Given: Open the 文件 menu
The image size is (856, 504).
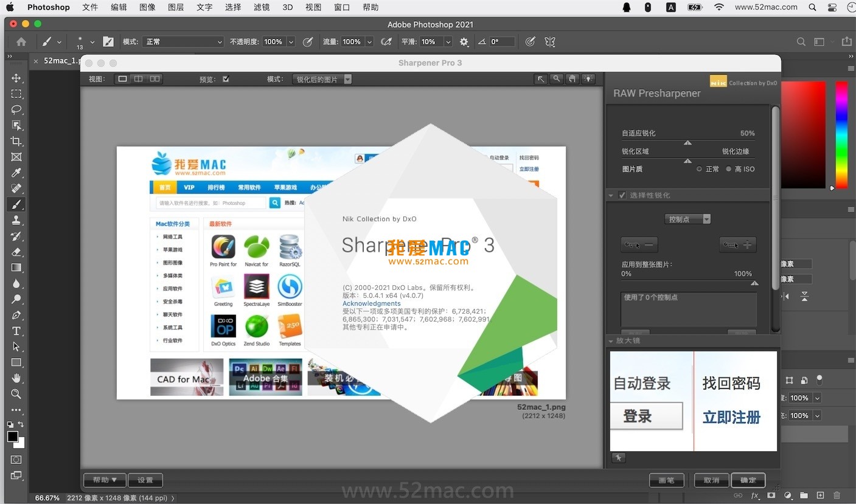Looking at the screenshot, I should tap(90, 7).
